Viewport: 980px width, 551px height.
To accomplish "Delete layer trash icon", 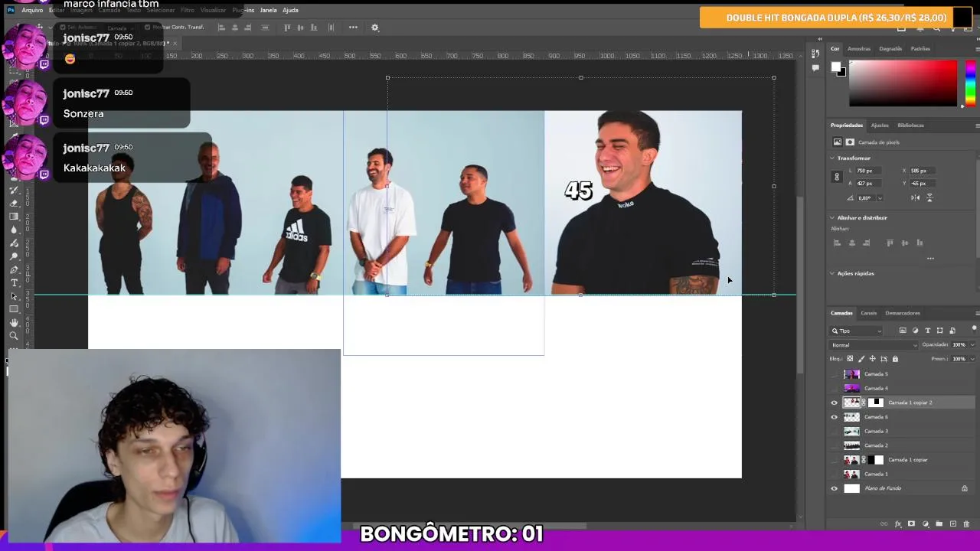I will (966, 524).
